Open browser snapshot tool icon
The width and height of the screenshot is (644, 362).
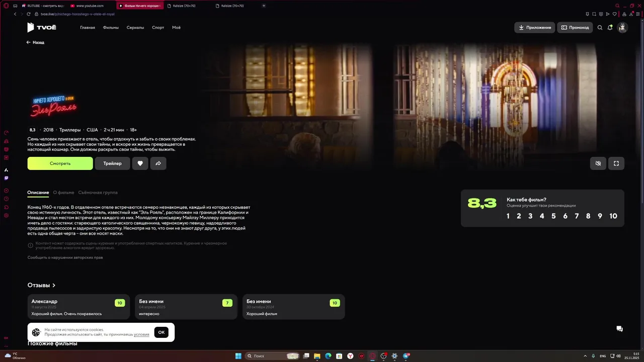pyautogui.click(x=594, y=14)
